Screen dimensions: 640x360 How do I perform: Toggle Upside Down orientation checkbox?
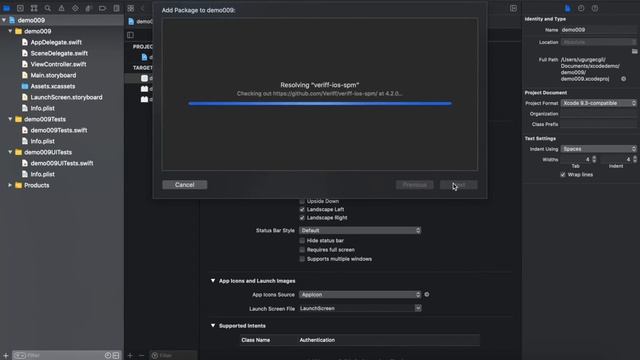tap(302, 201)
